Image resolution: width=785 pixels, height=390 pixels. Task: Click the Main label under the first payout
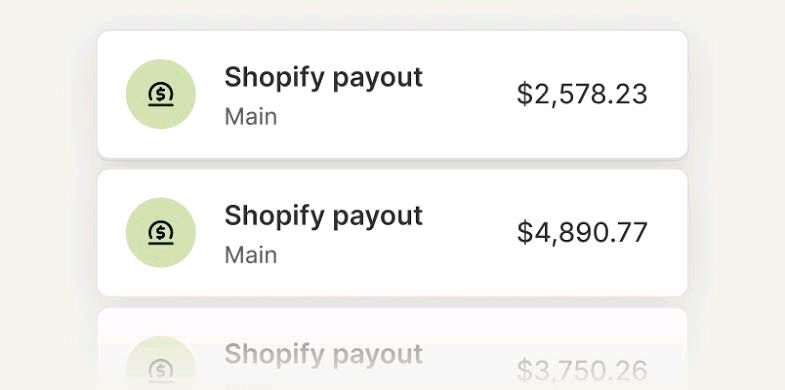(250, 117)
